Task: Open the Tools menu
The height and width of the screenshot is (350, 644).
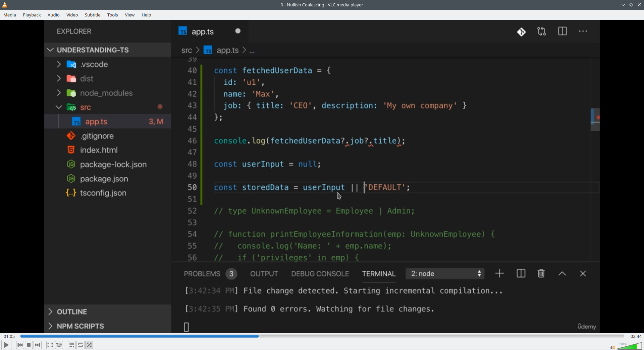Action: (113, 15)
